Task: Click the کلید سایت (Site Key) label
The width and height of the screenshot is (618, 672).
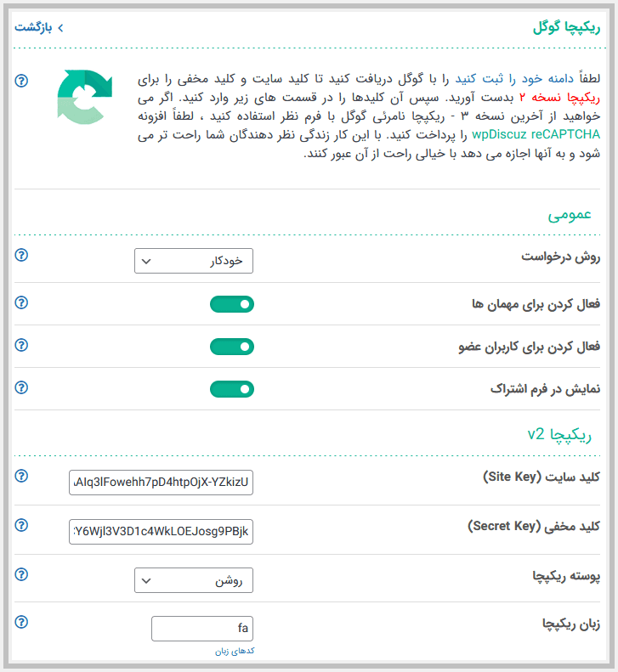Action: [541, 477]
